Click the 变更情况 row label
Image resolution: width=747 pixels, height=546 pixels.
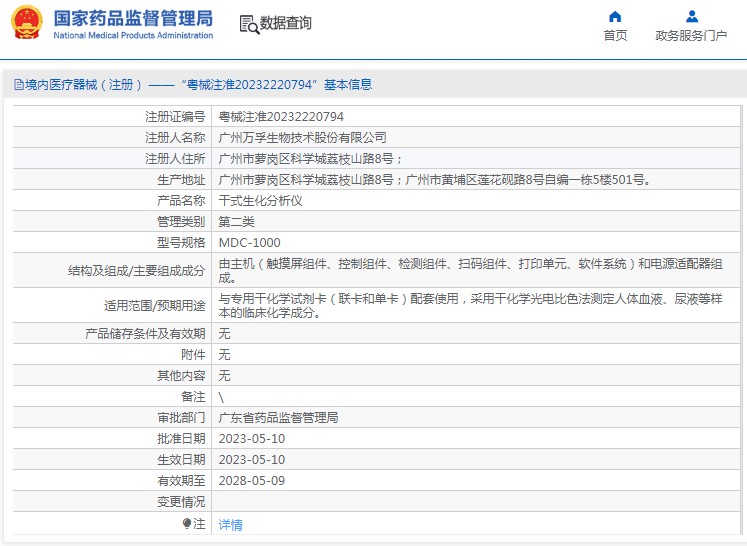pyautogui.click(x=180, y=501)
